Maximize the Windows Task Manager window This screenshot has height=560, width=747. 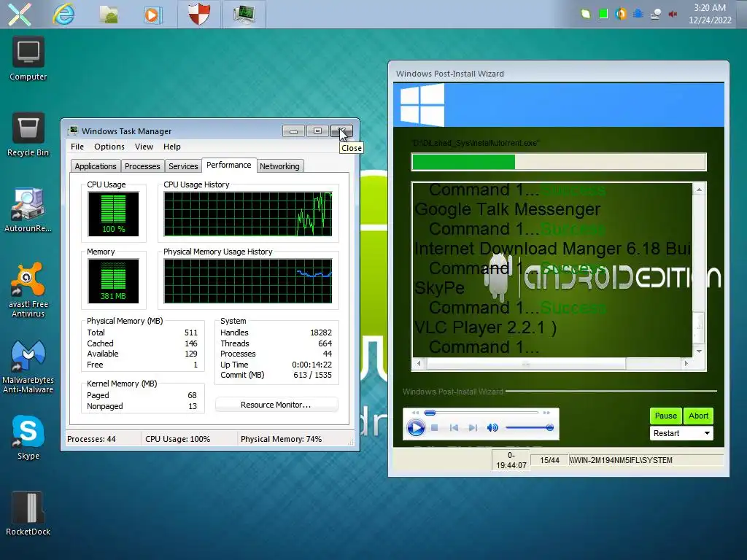pyautogui.click(x=318, y=131)
